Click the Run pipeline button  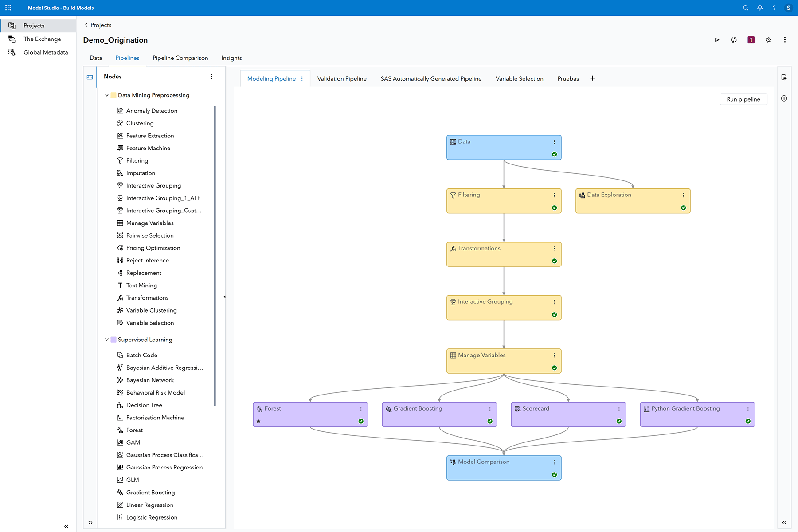pyautogui.click(x=743, y=99)
